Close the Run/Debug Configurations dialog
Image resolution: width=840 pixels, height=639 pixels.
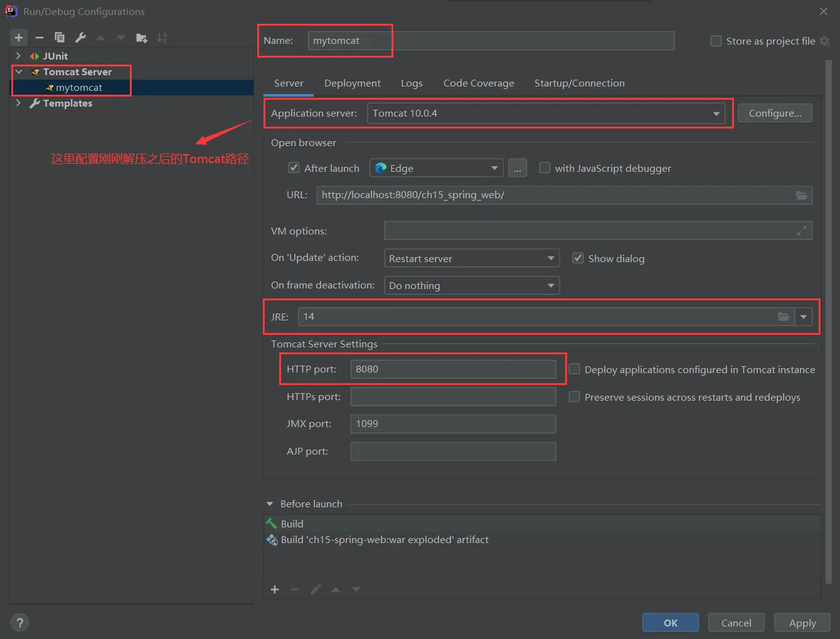click(824, 11)
